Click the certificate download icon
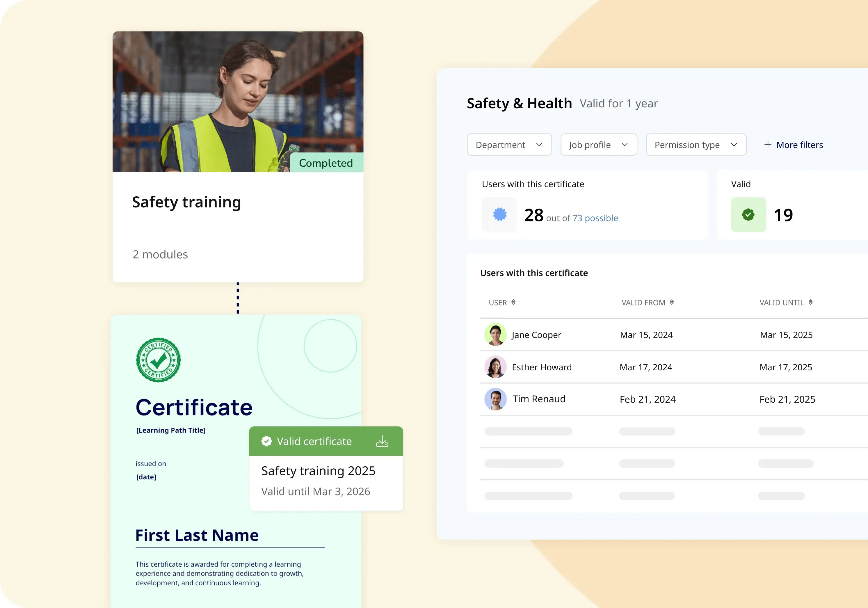 pos(382,441)
